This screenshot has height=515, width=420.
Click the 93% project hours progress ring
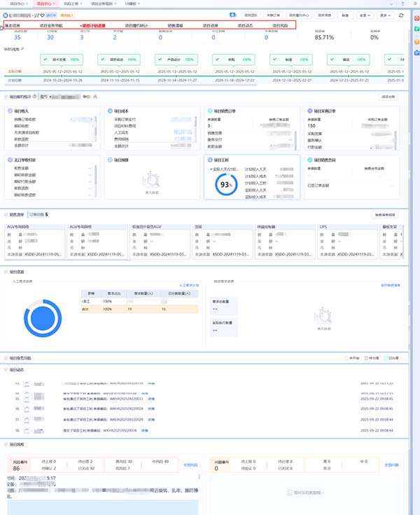(226, 183)
